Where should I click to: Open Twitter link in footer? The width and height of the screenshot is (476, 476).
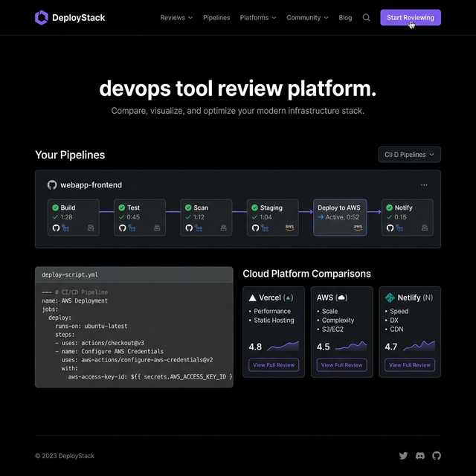403,456
